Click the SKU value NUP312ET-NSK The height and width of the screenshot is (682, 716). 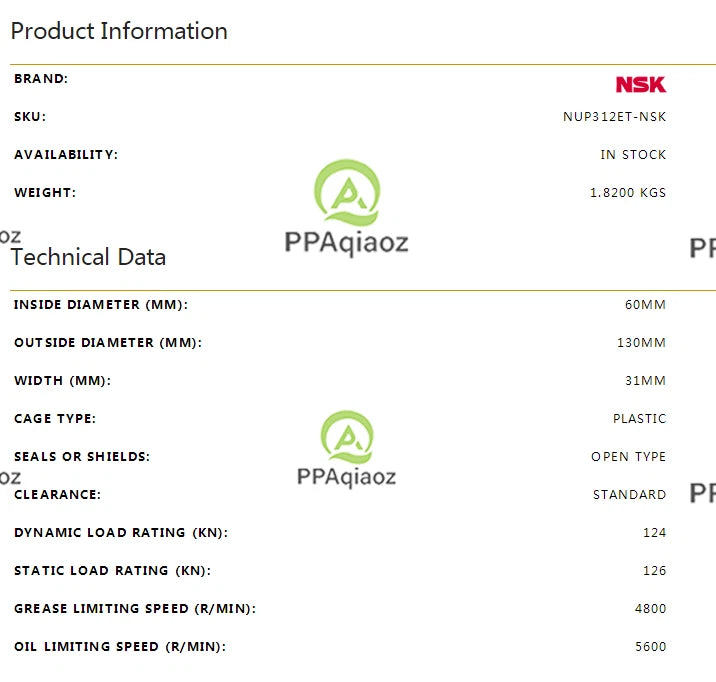pyautogui.click(x=614, y=117)
